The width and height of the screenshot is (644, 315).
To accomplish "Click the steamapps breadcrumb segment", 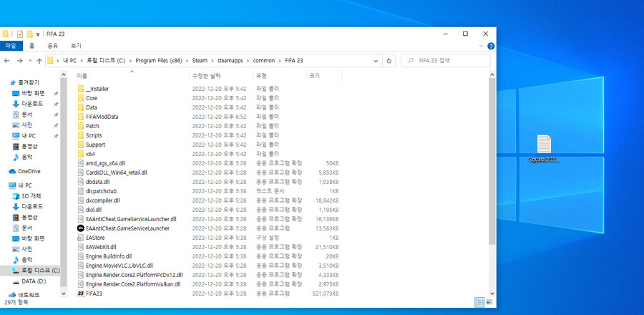I will click(228, 61).
